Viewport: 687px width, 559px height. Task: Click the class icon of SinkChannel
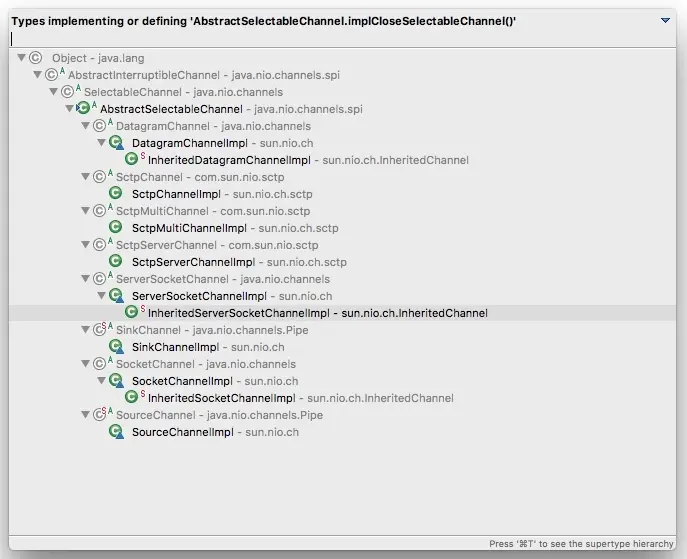(100, 329)
